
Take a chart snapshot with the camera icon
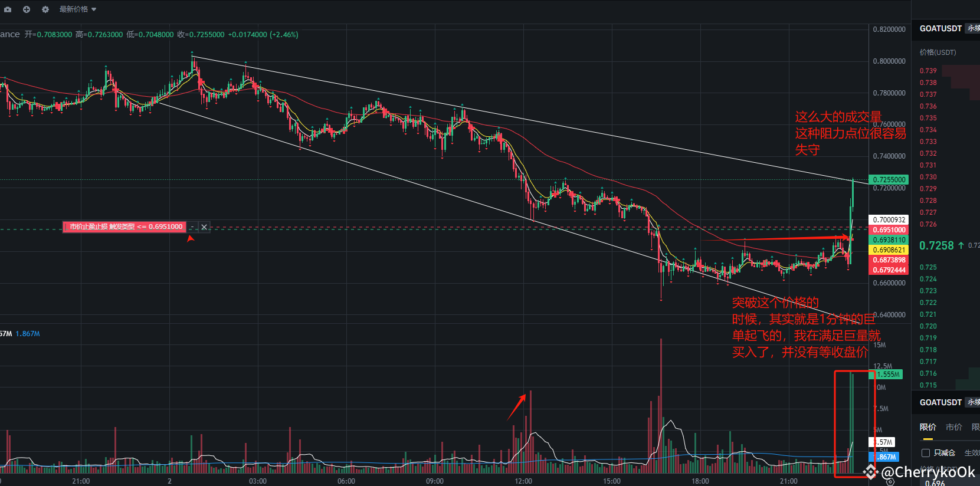click(8, 9)
